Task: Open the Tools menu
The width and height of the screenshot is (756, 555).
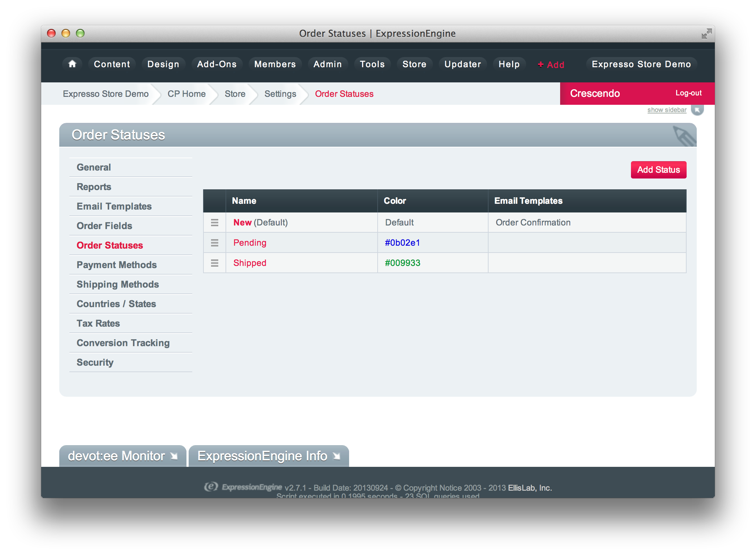Action: pos(373,64)
